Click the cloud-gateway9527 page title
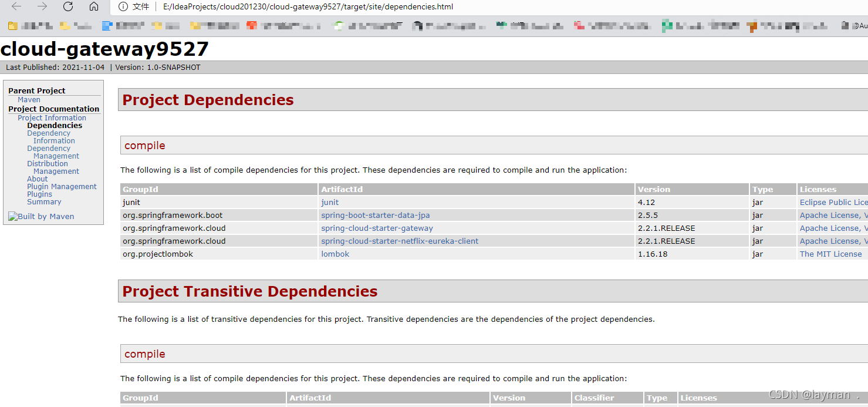Screen dimensions: 868x407 [x=104, y=49]
